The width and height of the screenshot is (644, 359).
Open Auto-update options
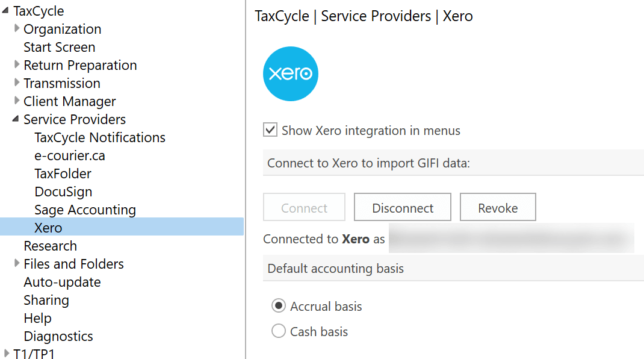(62, 282)
